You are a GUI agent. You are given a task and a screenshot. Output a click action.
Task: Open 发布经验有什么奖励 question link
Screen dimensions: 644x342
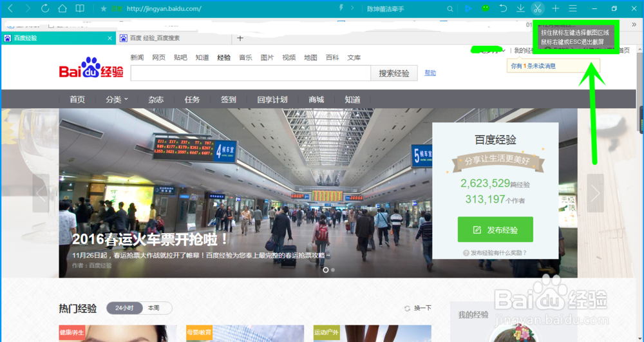[495, 253]
